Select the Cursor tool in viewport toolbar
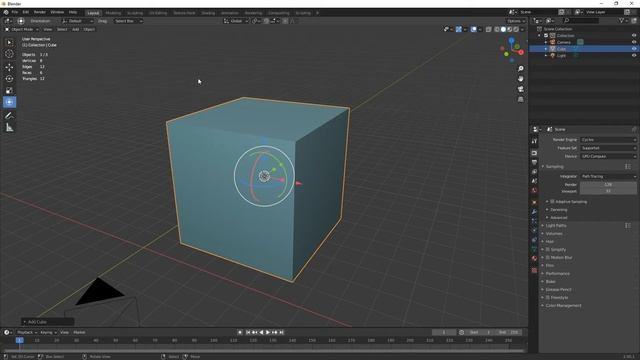Viewport: 640px width, 360px height. 9,54
